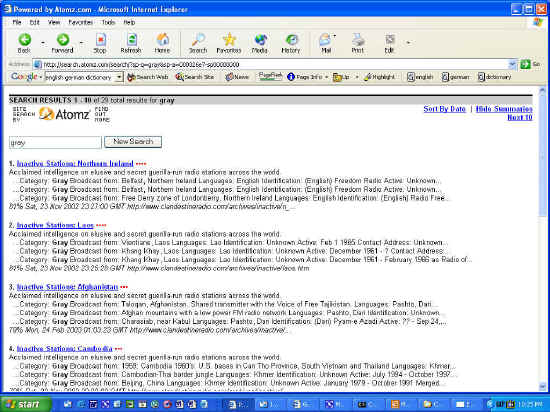550x412 pixels.
Task: Print the current page
Action: (357, 43)
